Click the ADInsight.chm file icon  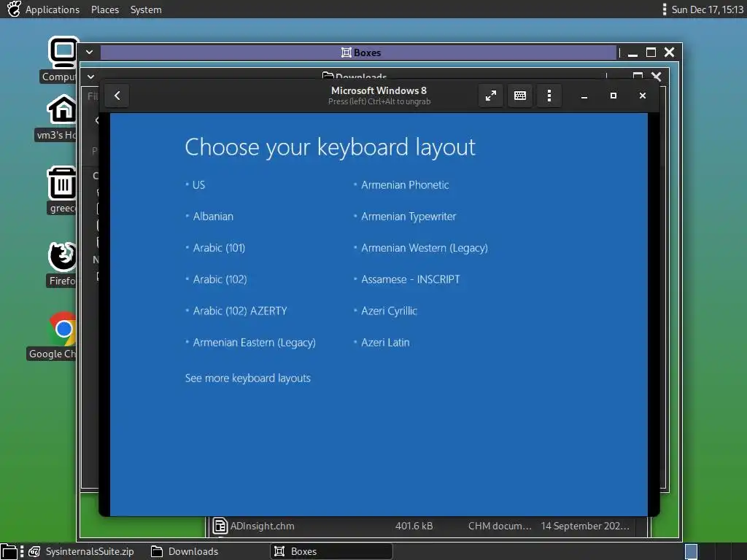click(220, 526)
